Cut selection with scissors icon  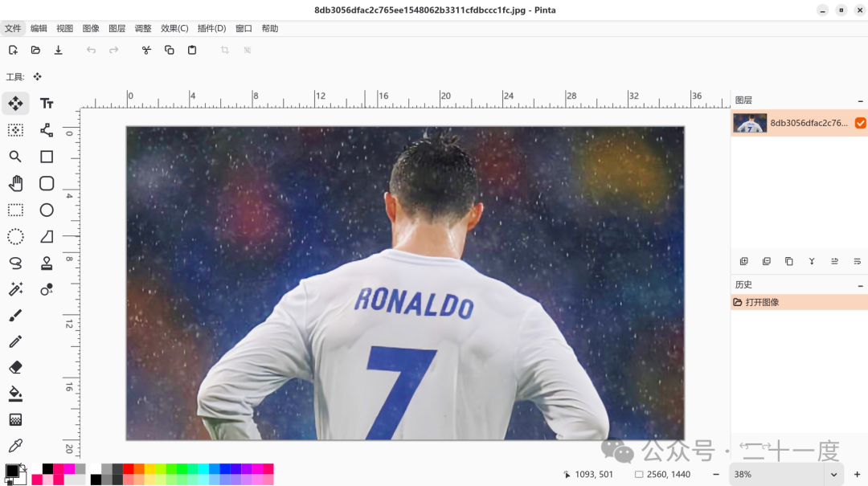(x=146, y=50)
